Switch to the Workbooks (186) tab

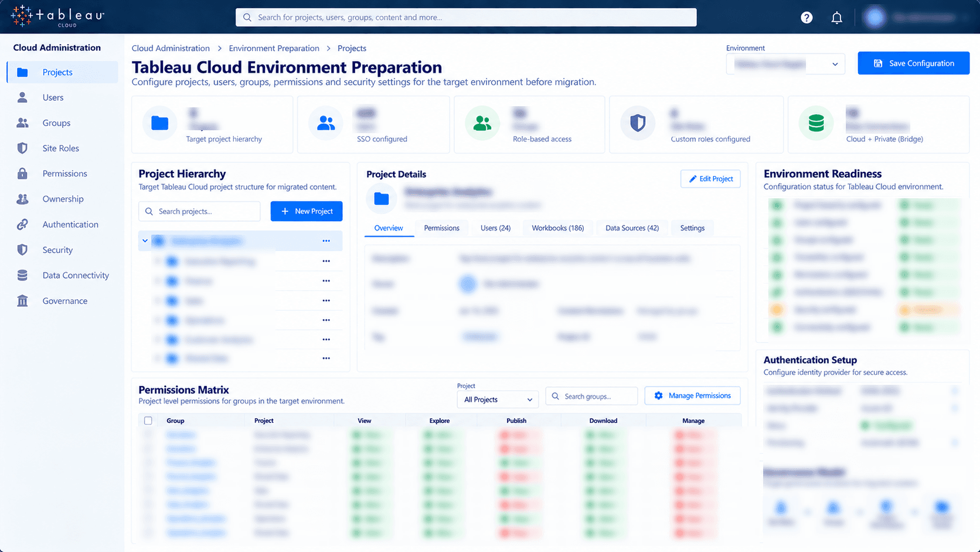click(x=557, y=228)
